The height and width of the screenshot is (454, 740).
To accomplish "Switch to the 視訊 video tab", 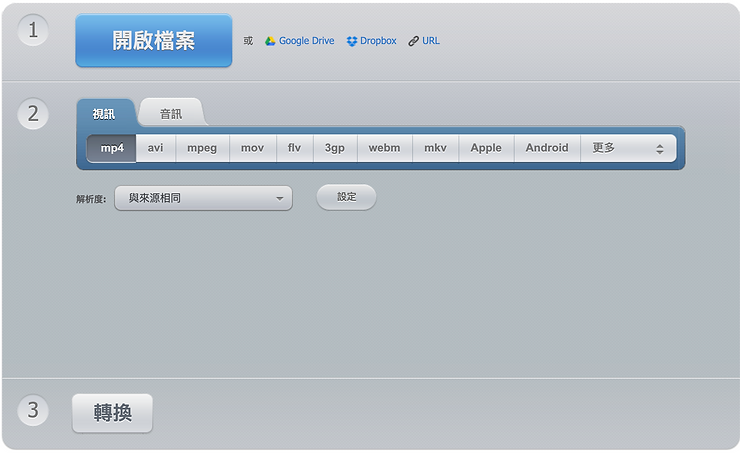I will coord(105,114).
